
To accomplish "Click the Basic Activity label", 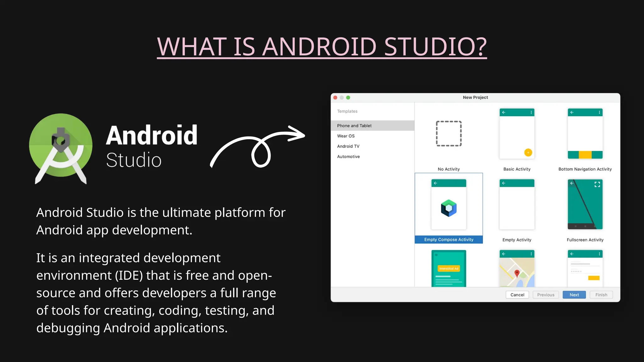I will [x=517, y=169].
